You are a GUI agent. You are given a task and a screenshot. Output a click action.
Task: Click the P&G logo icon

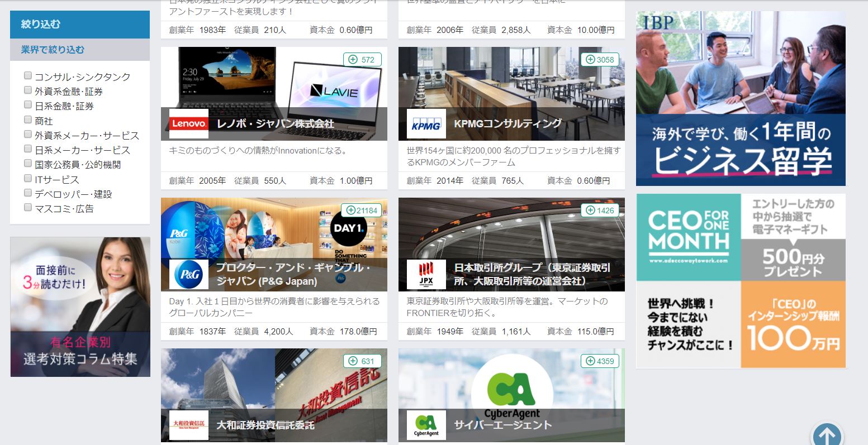click(x=188, y=275)
